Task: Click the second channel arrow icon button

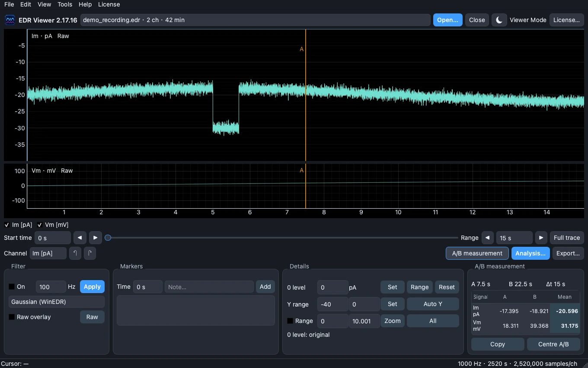Action: (x=90, y=253)
